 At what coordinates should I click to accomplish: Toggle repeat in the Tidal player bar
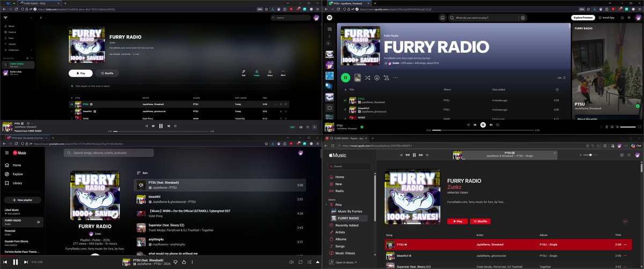tap(175, 126)
